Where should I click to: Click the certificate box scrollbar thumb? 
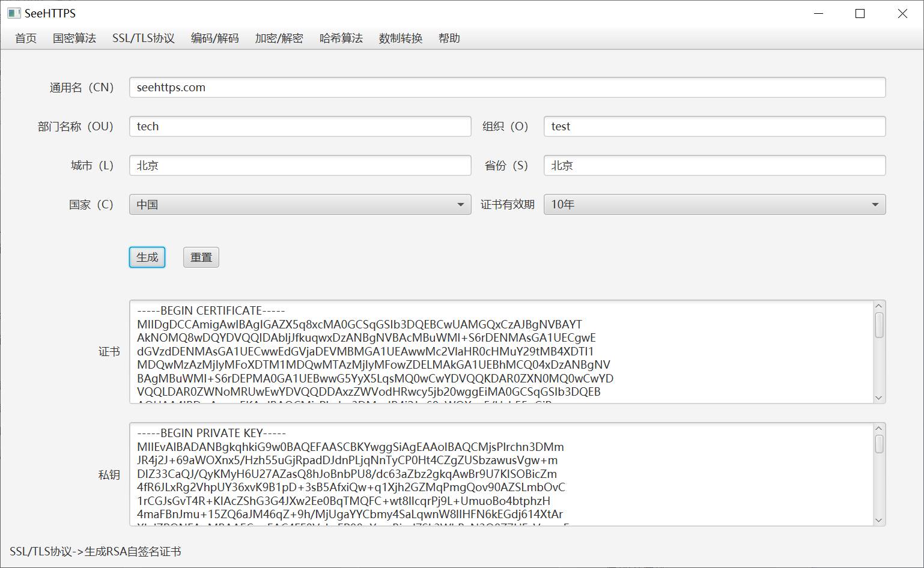click(879, 325)
